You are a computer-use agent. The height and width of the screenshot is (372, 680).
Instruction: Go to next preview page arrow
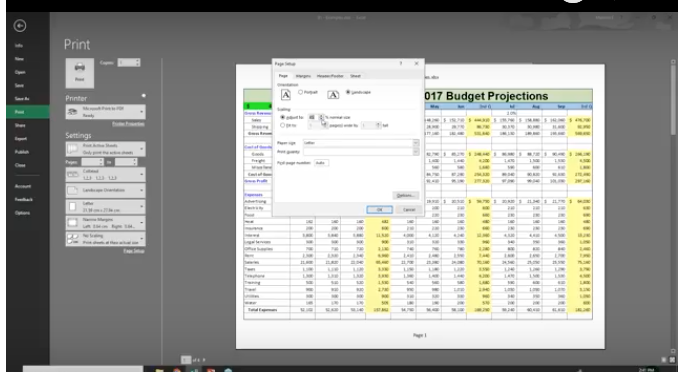pyautogui.click(x=204, y=360)
